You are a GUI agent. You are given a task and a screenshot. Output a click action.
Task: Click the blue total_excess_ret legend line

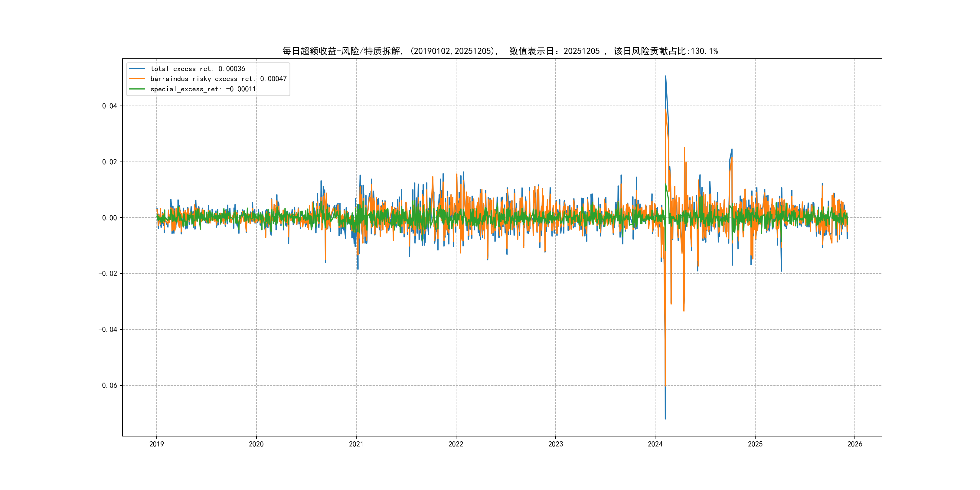tap(137, 69)
